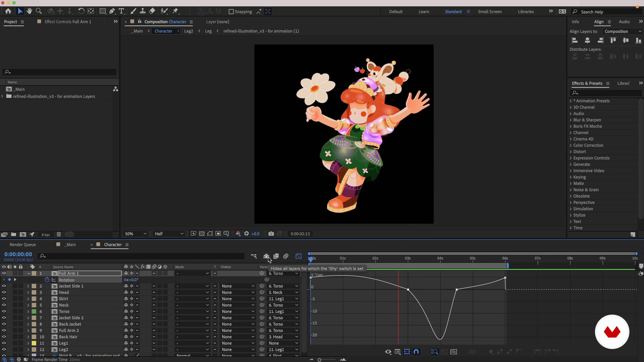This screenshot has height=362, width=644.
Task: Click the snapshot camera icon in viewer
Action: (271, 234)
